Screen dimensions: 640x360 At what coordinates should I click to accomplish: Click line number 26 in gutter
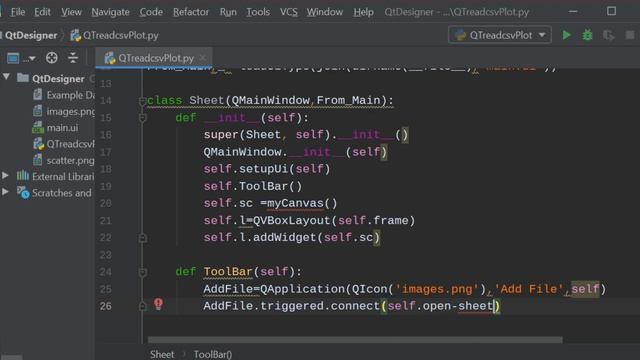105,306
